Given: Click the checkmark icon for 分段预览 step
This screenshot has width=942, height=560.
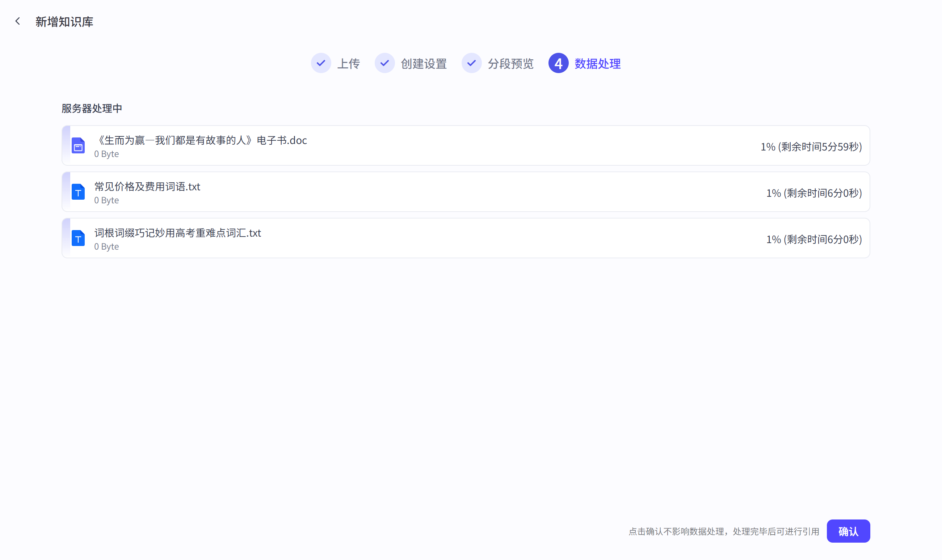Looking at the screenshot, I should coord(471,63).
